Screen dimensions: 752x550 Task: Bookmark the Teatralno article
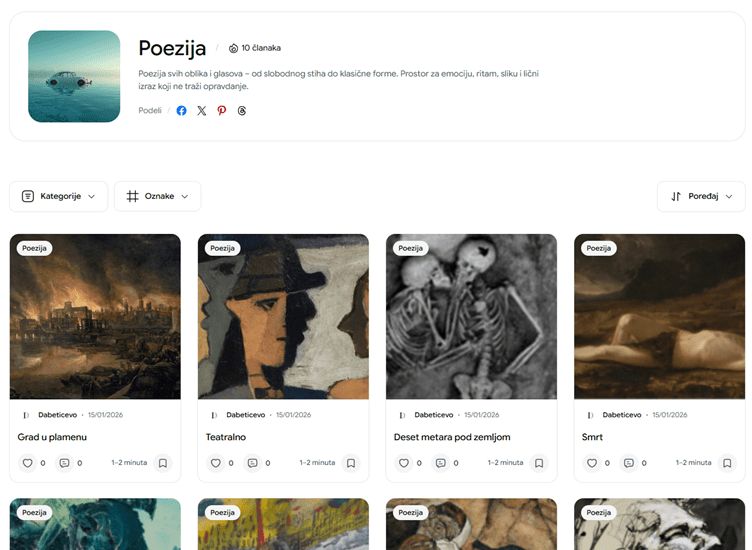pyautogui.click(x=350, y=463)
